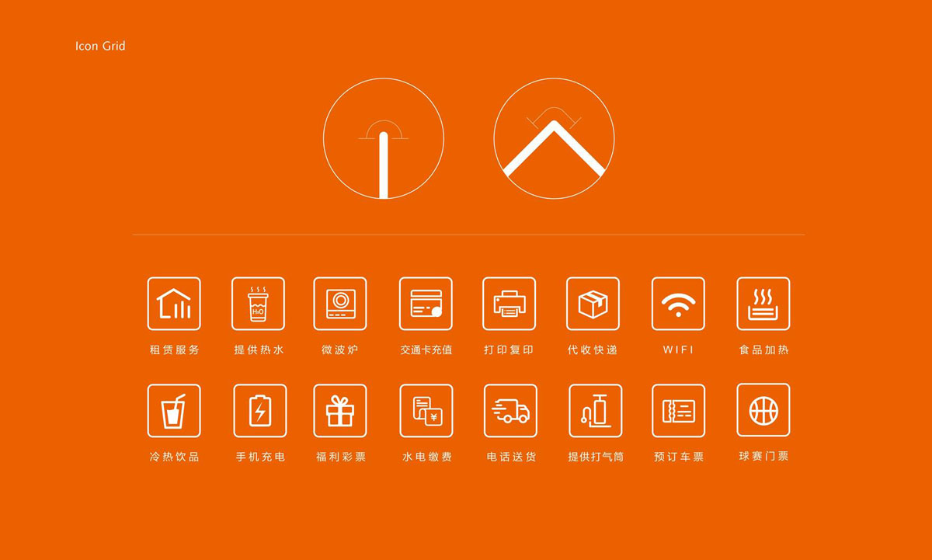Choose the printer copy icon

[509, 304]
